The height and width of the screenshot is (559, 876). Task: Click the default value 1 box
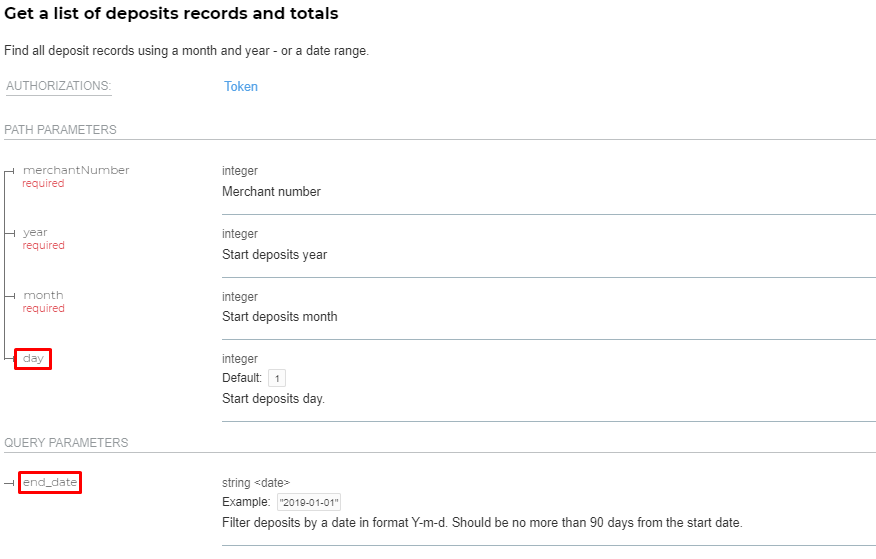click(x=277, y=378)
